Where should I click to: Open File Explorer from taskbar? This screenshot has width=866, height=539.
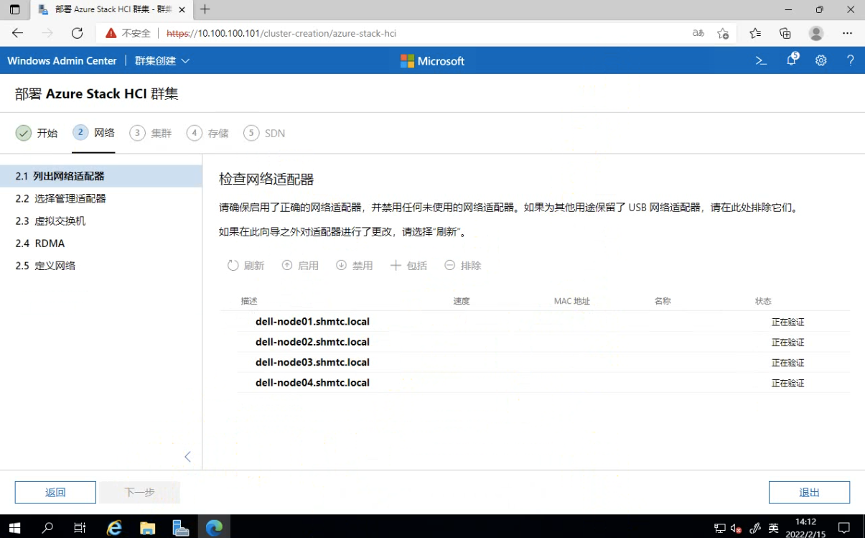pyautogui.click(x=147, y=528)
